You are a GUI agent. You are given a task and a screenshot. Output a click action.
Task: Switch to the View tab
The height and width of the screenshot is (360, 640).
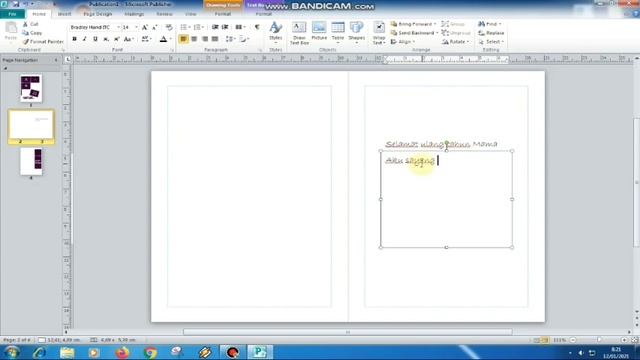click(x=191, y=14)
